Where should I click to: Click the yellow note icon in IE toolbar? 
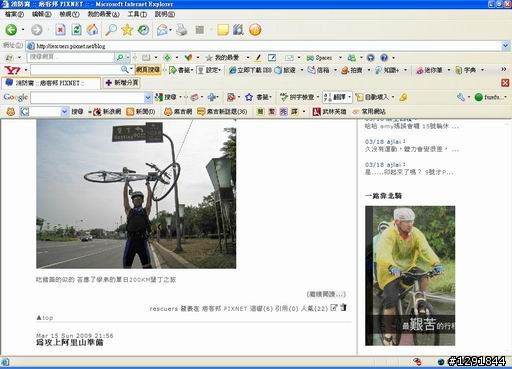pyautogui.click(x=223, y=30)
